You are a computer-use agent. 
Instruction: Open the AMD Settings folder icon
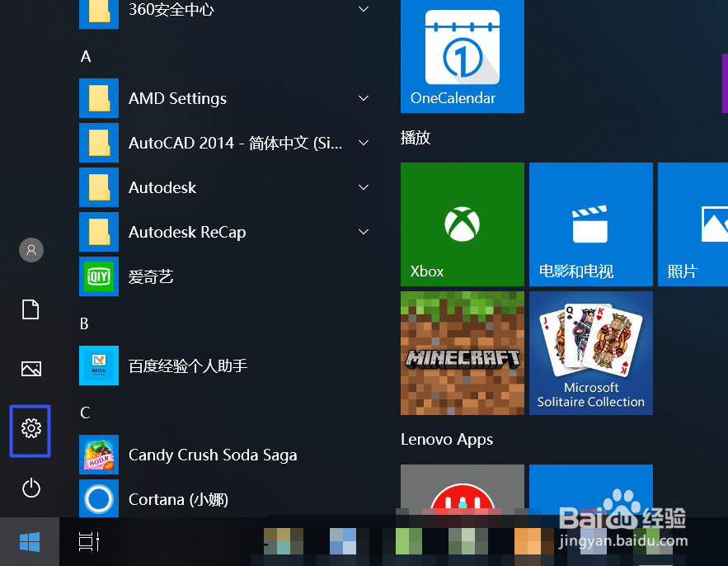click(99, 98)
